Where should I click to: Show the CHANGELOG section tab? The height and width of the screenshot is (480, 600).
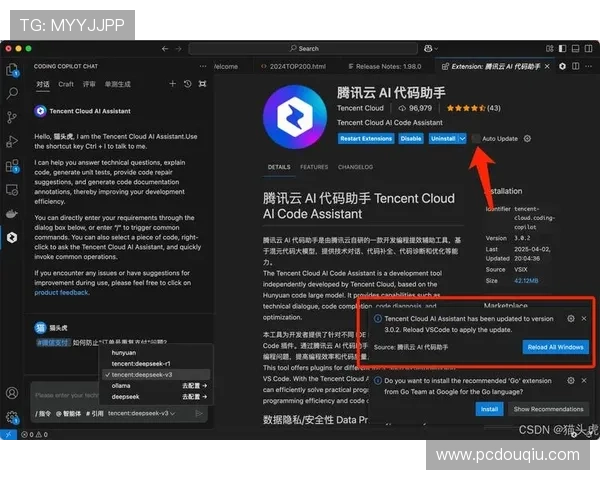pos(355,167)
